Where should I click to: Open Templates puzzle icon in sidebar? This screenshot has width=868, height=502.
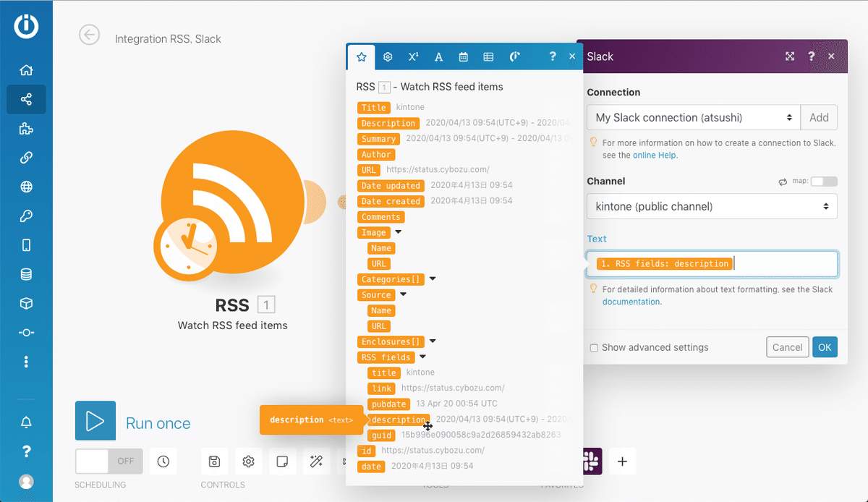coord(26,129)
